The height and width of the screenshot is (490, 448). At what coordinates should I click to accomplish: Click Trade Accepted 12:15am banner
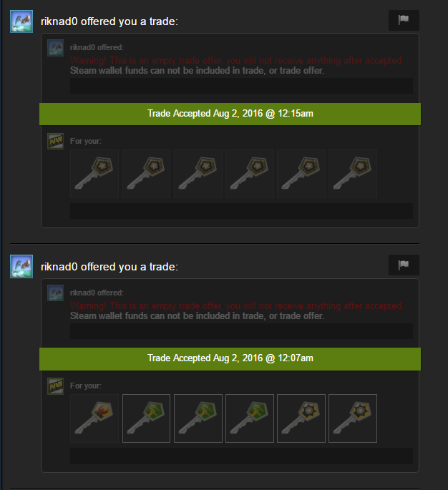tap(230, 114)
